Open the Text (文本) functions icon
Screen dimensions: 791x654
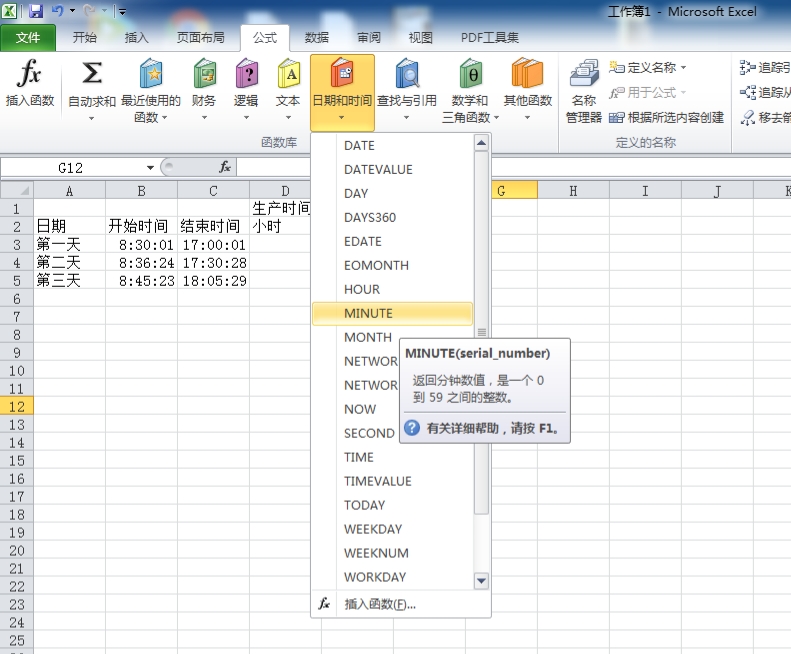(288, 75)
